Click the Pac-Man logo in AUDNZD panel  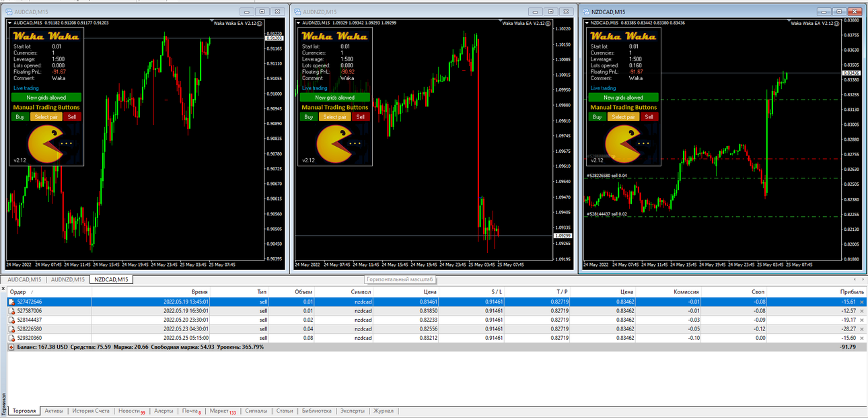tap(334, 143)
